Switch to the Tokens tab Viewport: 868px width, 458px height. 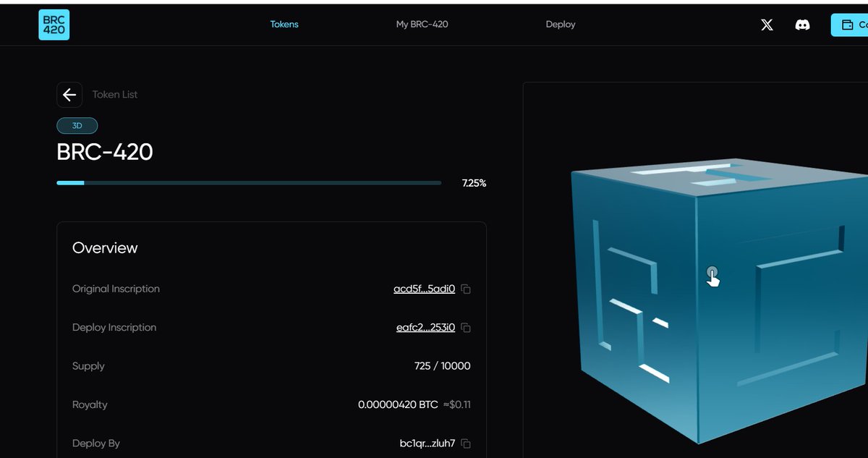coord(284,25)
